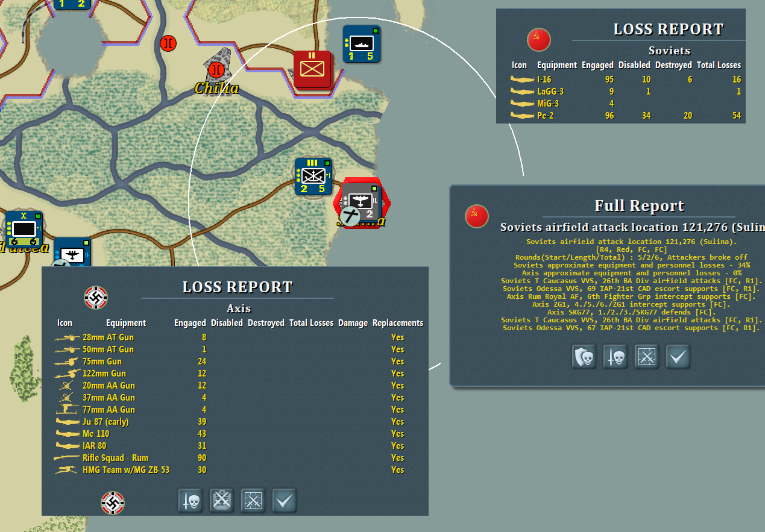
Task: Click the crossed-swords grid icon in Axis Loss Report
Action: [x=253, y=501]
